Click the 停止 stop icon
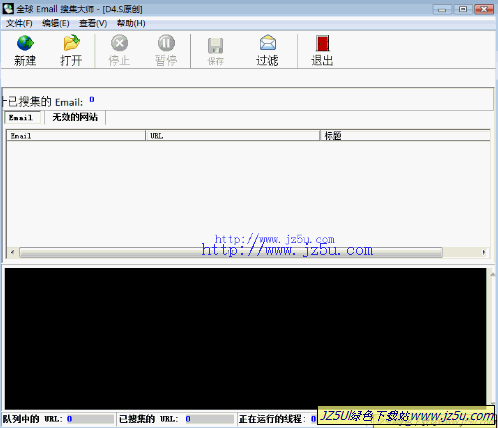Viewport: 498px width, 428px height. click(119, 43)
